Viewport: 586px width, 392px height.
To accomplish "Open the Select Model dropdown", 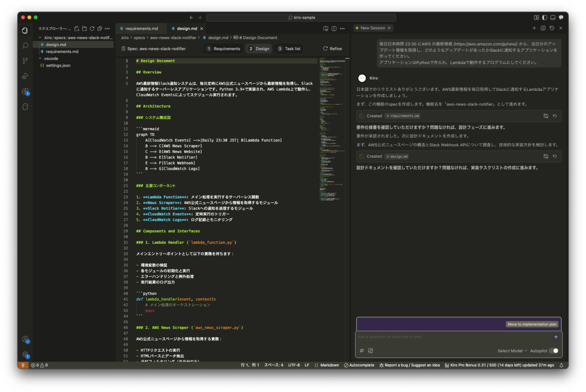I will click(512, 351).
